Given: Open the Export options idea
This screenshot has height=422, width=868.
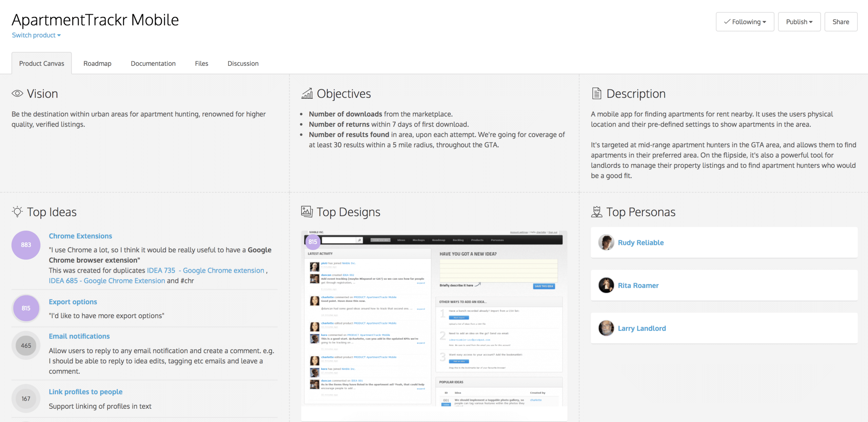Looking at the screenshot, I should tap(73, 302).
